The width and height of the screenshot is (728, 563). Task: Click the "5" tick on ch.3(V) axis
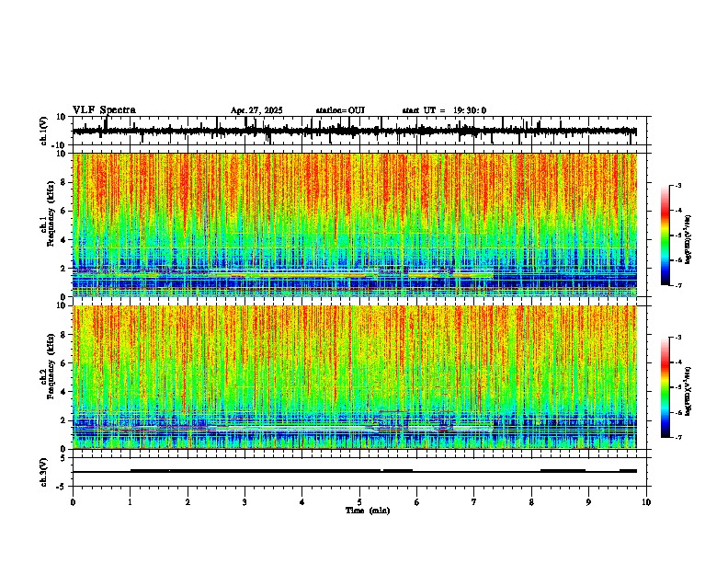(x=64, y=458)
